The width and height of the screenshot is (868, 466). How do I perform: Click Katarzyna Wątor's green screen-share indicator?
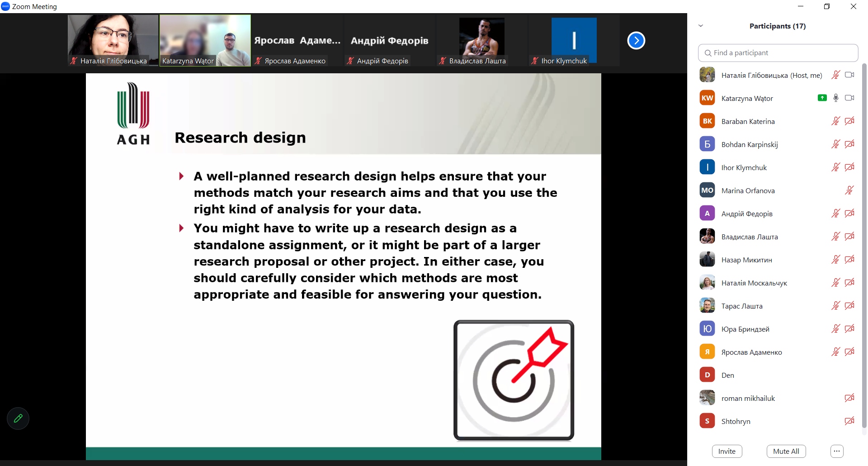[x=822, y=98]
